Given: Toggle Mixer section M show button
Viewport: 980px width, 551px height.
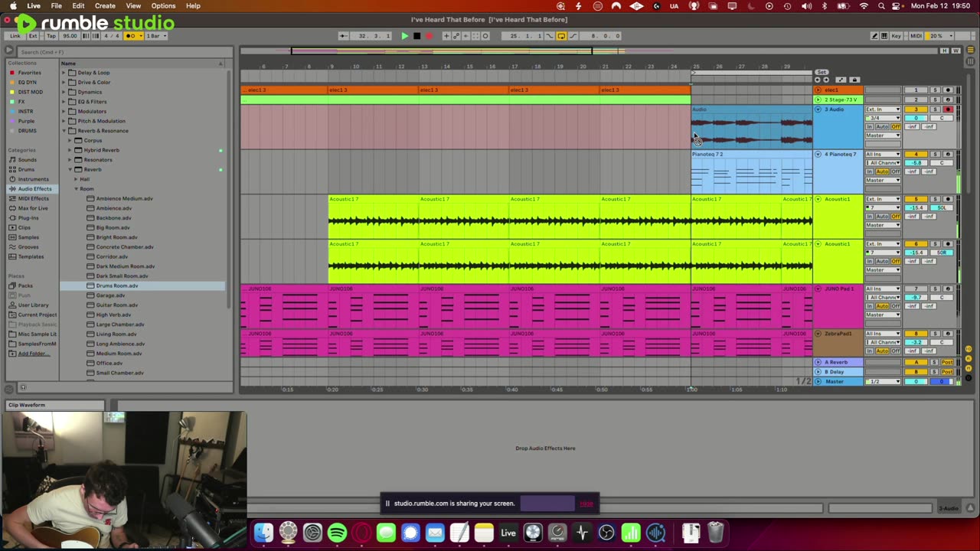Looking at the screenshot, I should 969,368.
